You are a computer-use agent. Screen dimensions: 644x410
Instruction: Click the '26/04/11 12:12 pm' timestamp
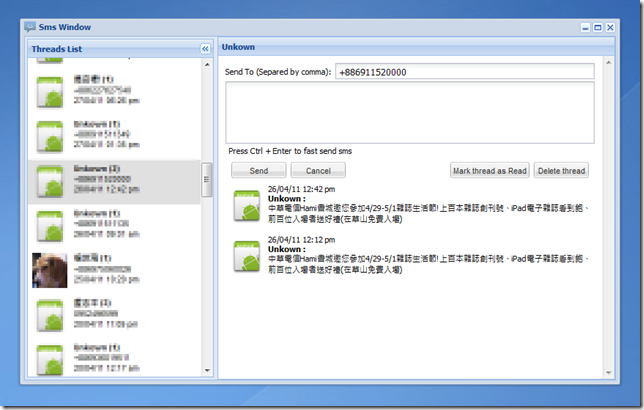click(301, 240)
